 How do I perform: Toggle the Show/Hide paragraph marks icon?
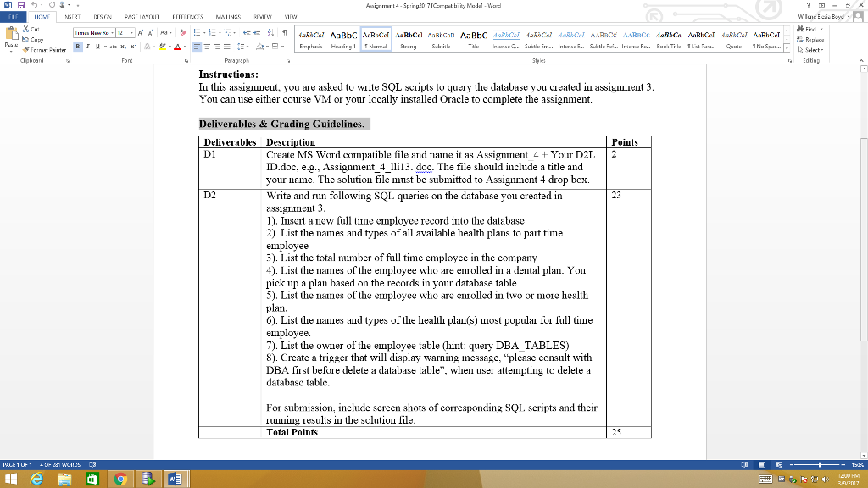(x=284, y=33)
